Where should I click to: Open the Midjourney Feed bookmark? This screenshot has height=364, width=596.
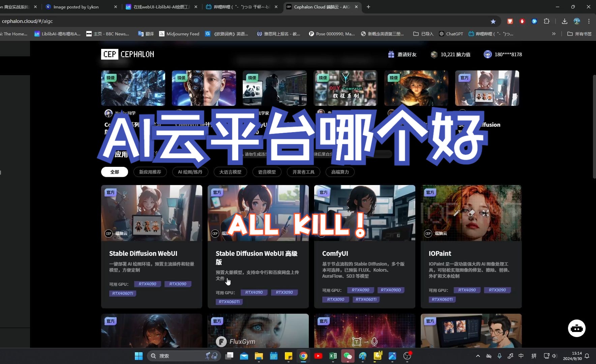point(179,34)
